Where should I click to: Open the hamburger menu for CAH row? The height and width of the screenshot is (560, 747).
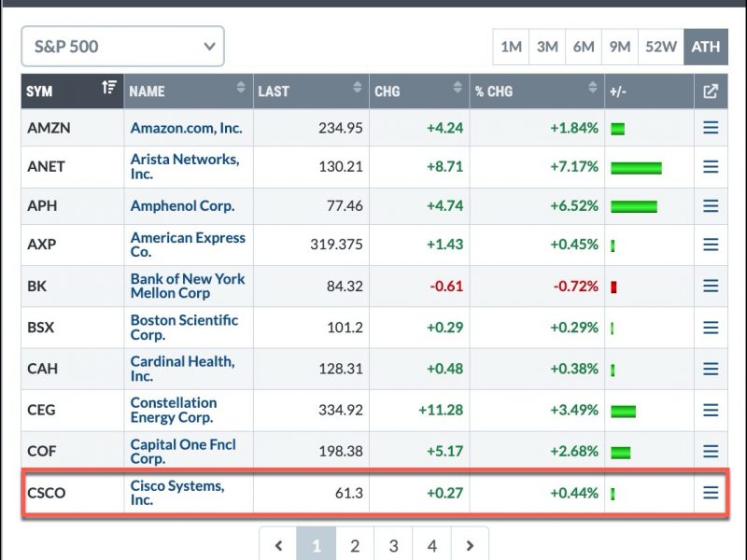tap(711, 369)
